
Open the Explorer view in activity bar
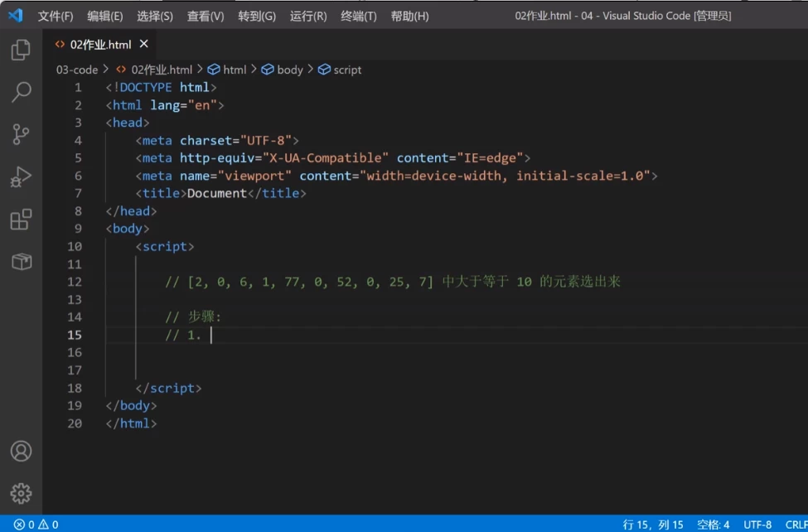click(21, 51)
